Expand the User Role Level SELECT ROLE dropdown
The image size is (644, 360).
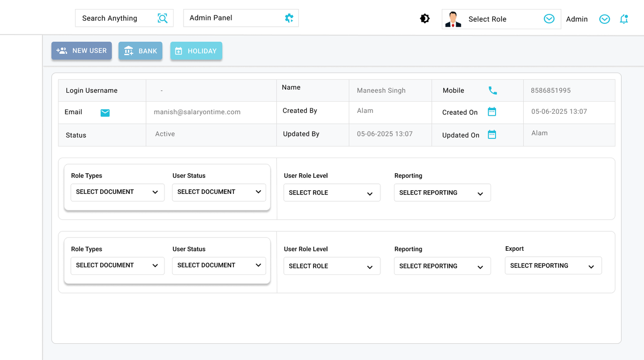(332, 192)
